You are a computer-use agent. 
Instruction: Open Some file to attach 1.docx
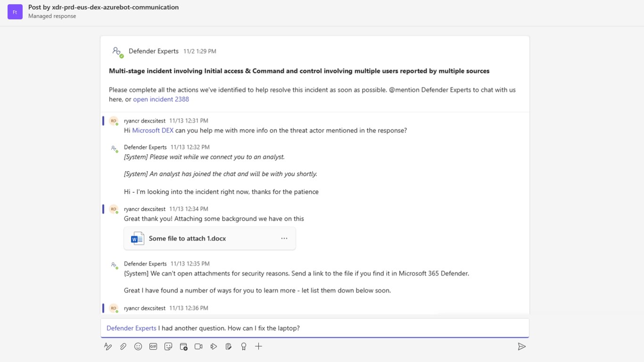(x=210, y=239)
